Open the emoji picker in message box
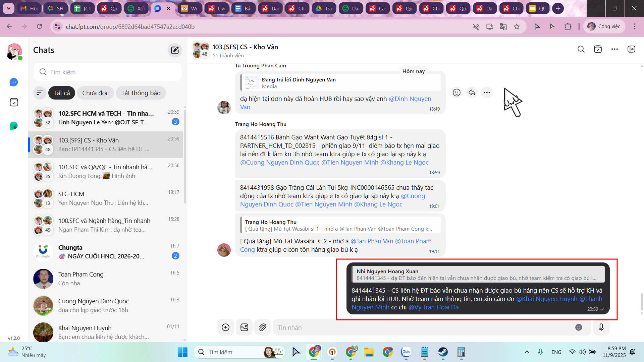Image resolution: width=644 pixels, height=362 pixels. pyautogui.click(x=579, y=327)
